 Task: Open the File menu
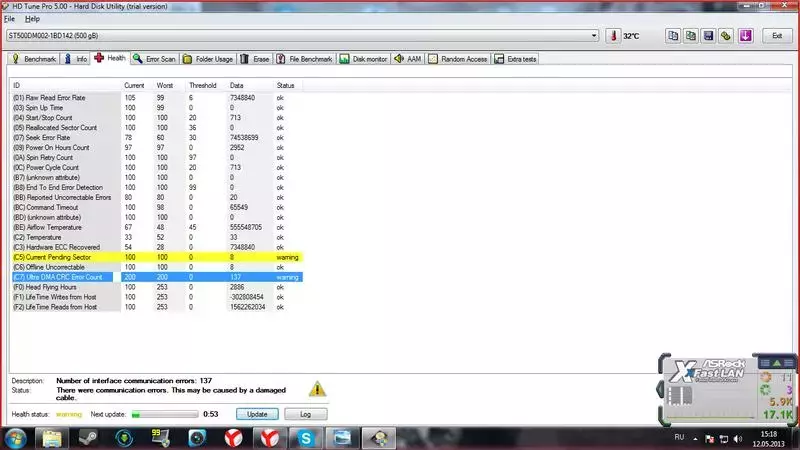click(9, 19)
